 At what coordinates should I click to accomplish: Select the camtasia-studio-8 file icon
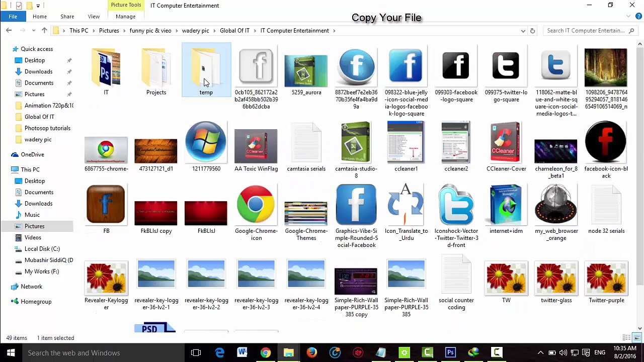point(356,143)
